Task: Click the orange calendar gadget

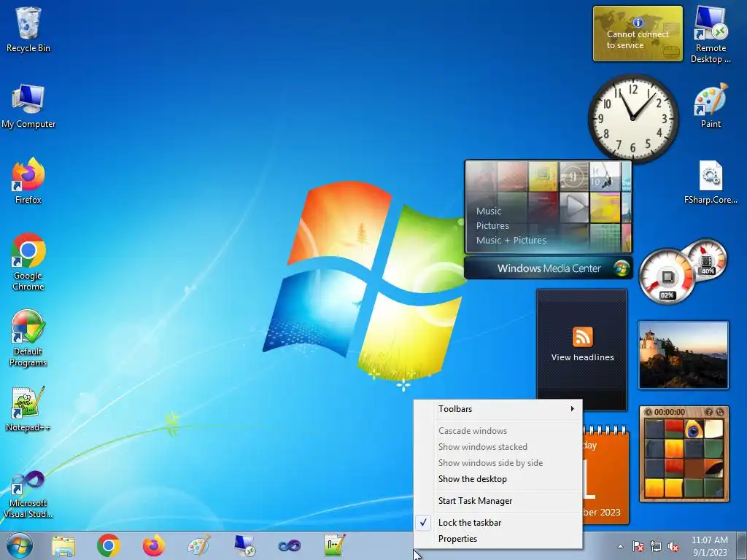Action: (x=605, y=475)
